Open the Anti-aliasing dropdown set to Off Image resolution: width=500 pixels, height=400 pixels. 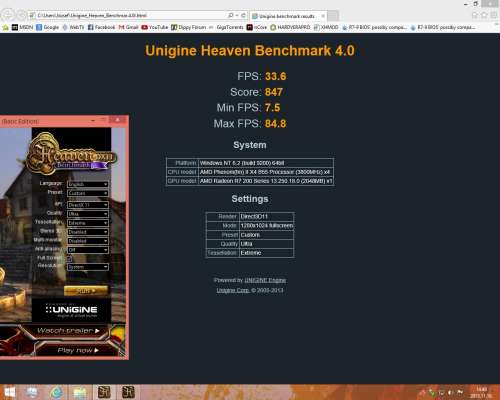[x=88, y=250]
